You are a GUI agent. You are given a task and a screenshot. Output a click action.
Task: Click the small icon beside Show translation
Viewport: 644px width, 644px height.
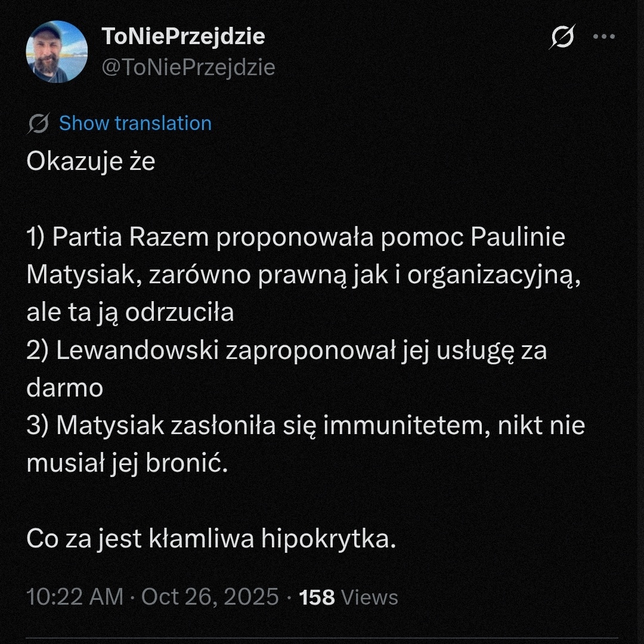pos(38,123)
